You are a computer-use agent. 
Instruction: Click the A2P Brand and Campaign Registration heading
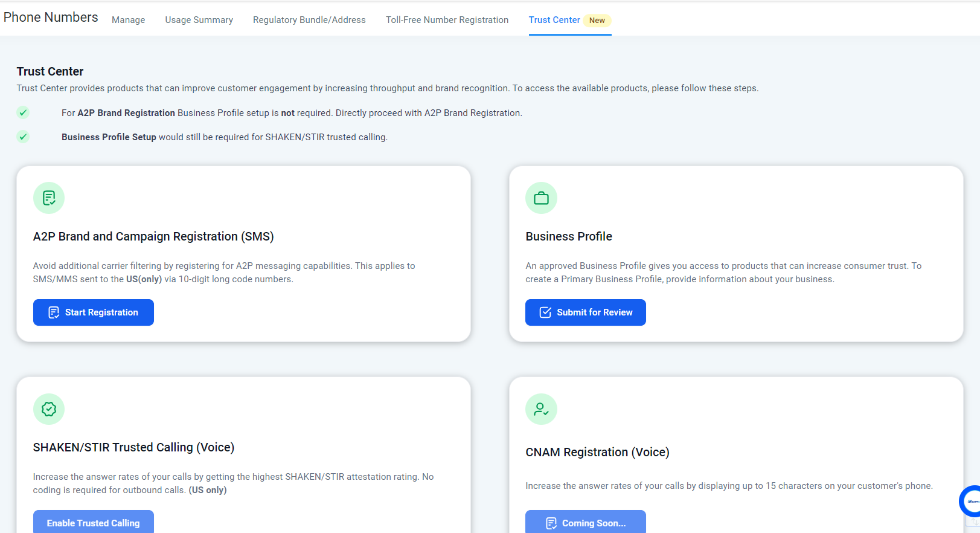click(153, 236)
